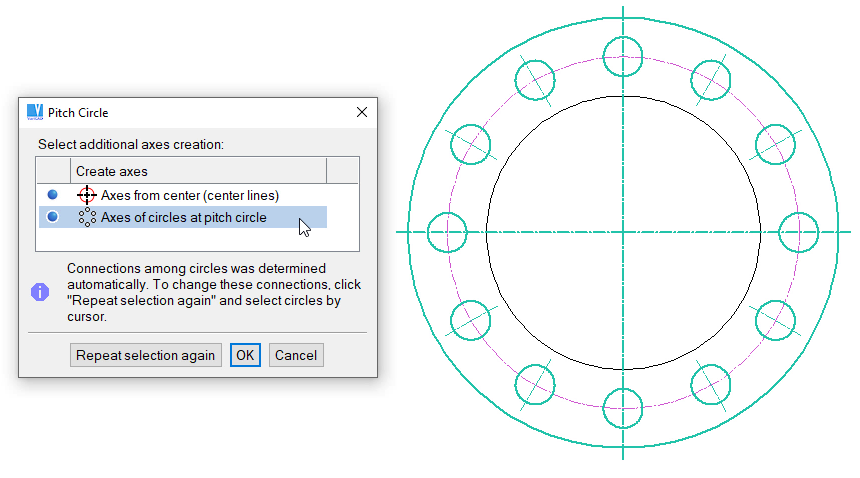Confirm with the OK button

pos(245,355)
